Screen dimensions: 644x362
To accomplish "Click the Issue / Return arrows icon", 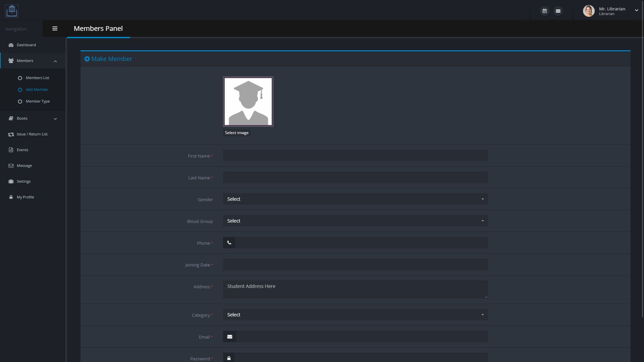I will coord(11,134).
